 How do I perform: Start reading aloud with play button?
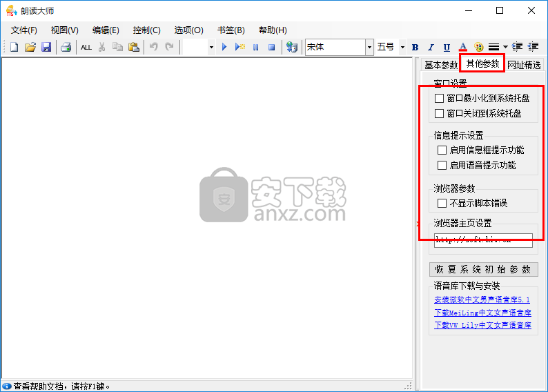(x=224, y=47)
